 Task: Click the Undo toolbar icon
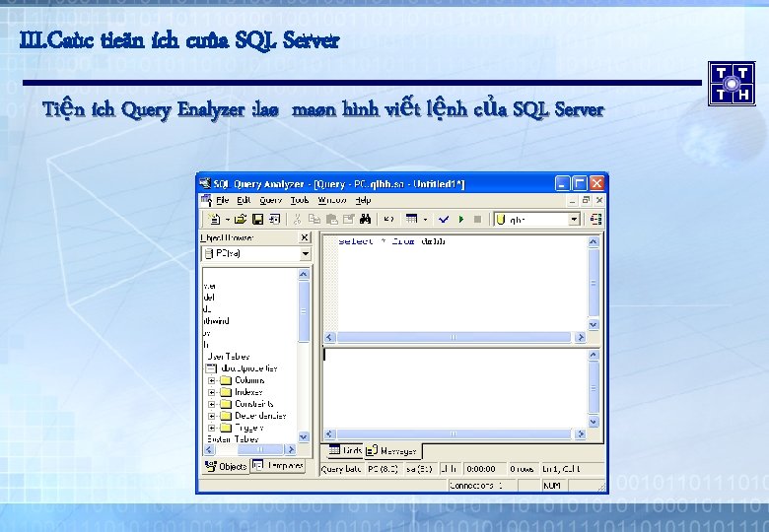click(x=388, y=220)
